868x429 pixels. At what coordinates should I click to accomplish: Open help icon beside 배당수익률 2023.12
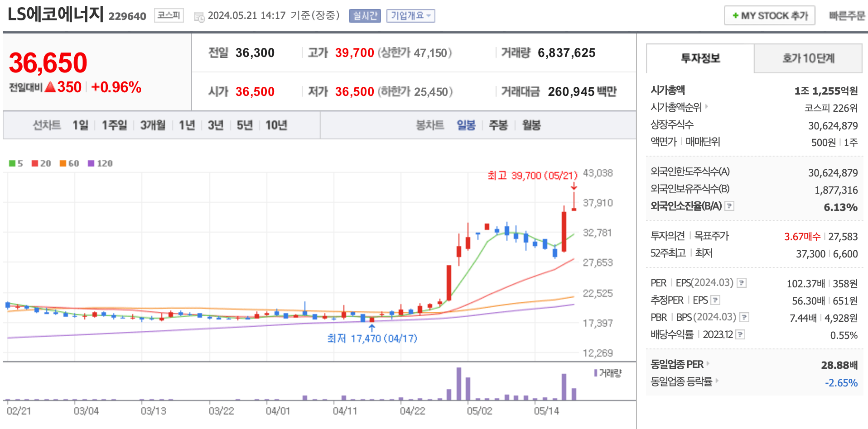[x=740, y=334]
